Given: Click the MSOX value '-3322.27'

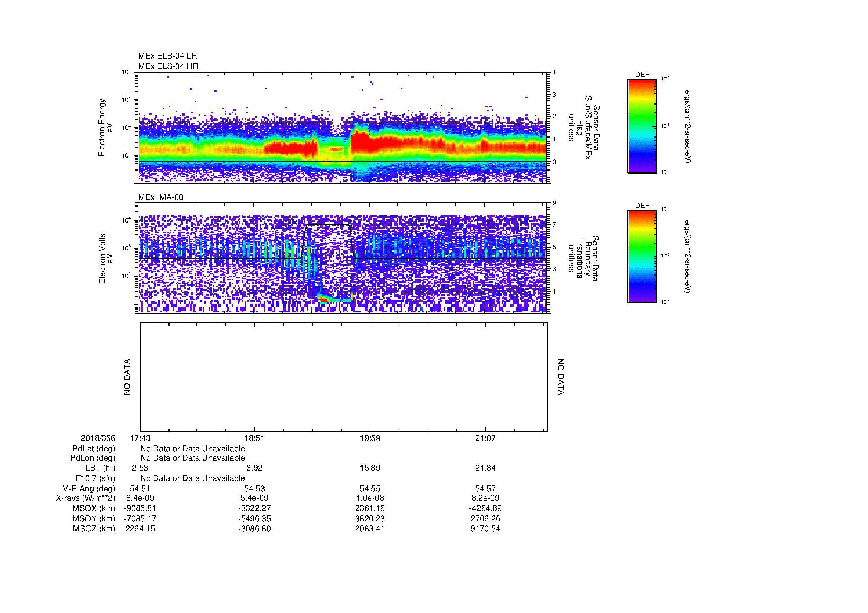Looking at the screenshot, I should 255,508.
